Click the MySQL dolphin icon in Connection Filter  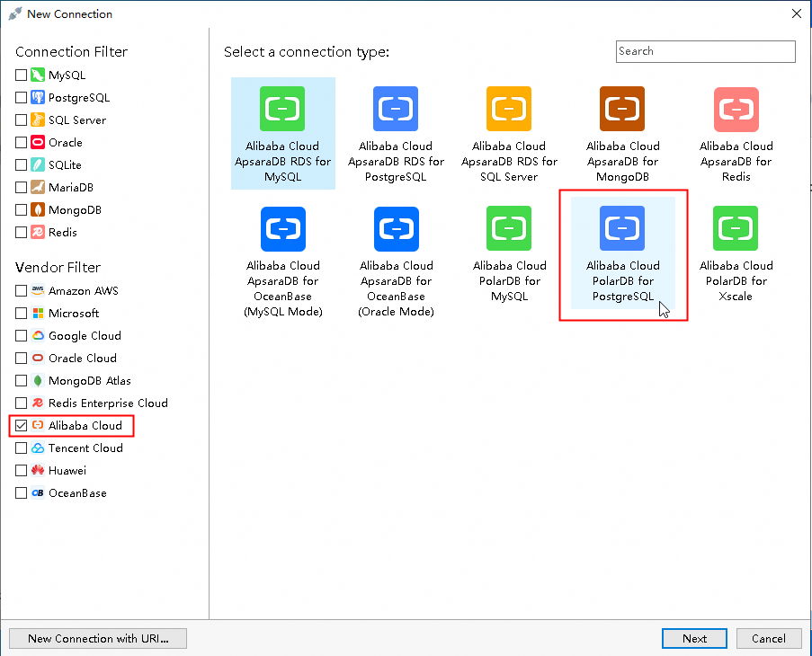[38, 75]
